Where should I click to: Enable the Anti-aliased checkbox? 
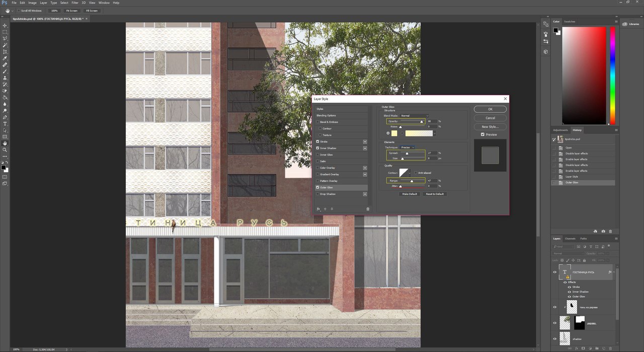pos(416,173)
